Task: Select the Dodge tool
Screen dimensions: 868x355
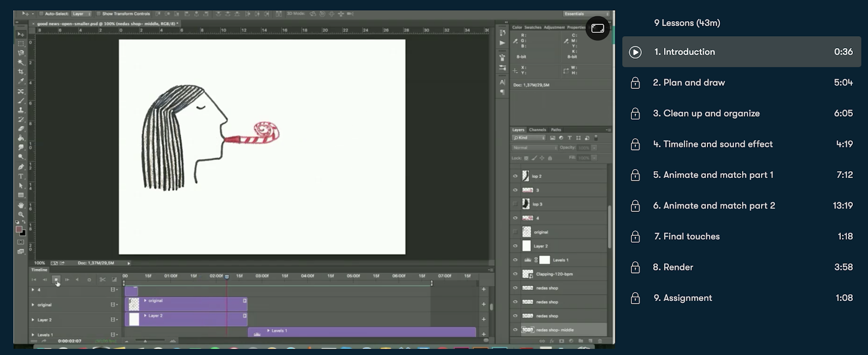Action: (21, 157)
